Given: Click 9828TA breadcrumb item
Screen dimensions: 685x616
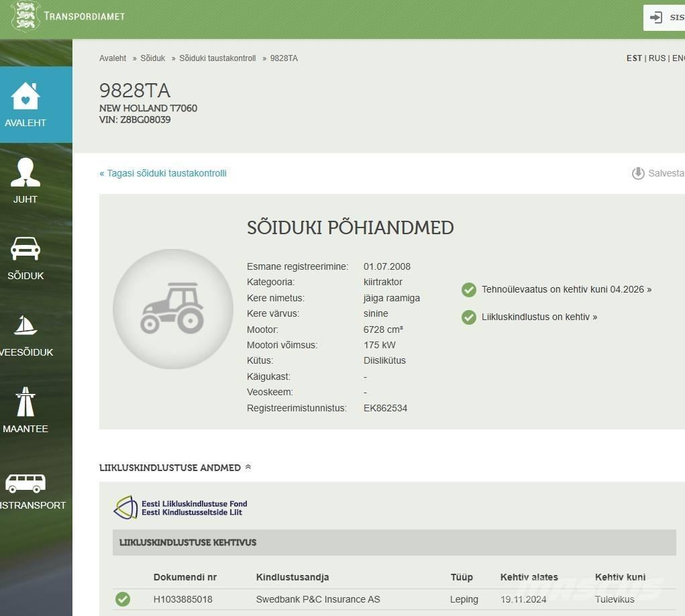Looking at the screenshot, I should (284, 58).
